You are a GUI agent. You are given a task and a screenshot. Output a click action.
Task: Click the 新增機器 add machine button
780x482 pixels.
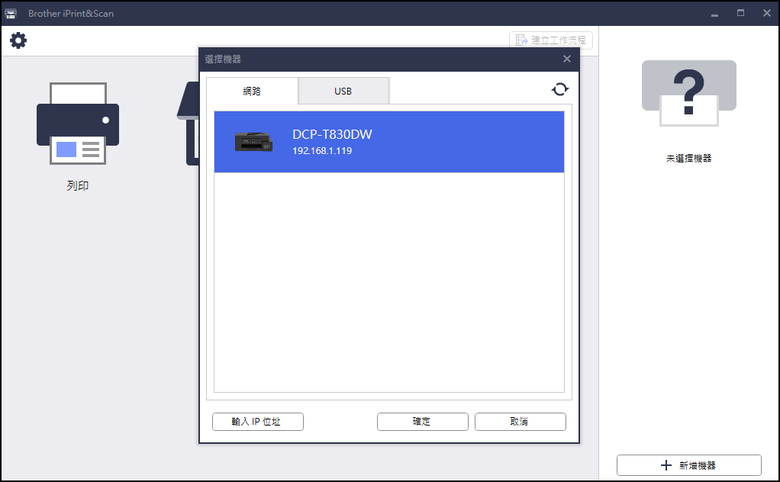tap(689, 465)
